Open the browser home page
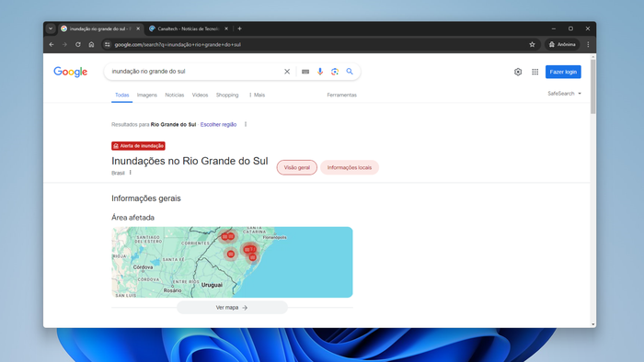The height and width of the screenshot is (362, 644). [91, 44]
